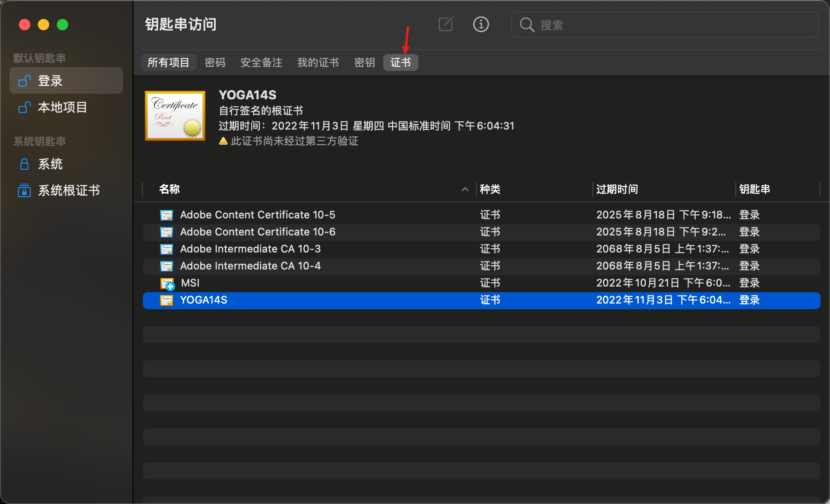Click the 登录 keychain unlocked lock icon
Screen dimensions: 830x504
24,81
